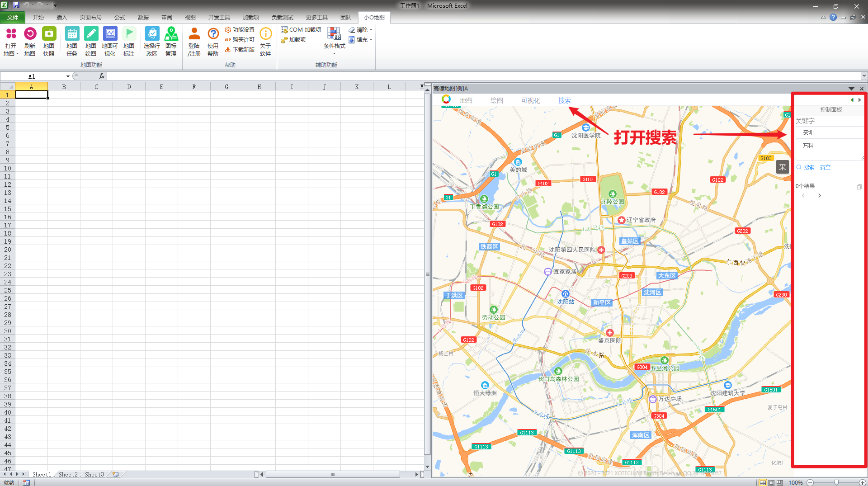Click the 深圳 keyword input field
This screenshot has width=868, height=486.
coord(830,132)
